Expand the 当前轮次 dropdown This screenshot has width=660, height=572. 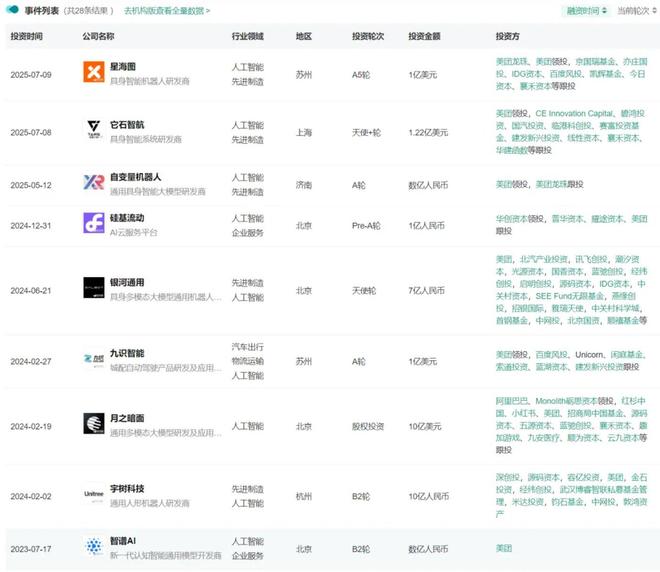pyautogui.click(x=636, y=11)
